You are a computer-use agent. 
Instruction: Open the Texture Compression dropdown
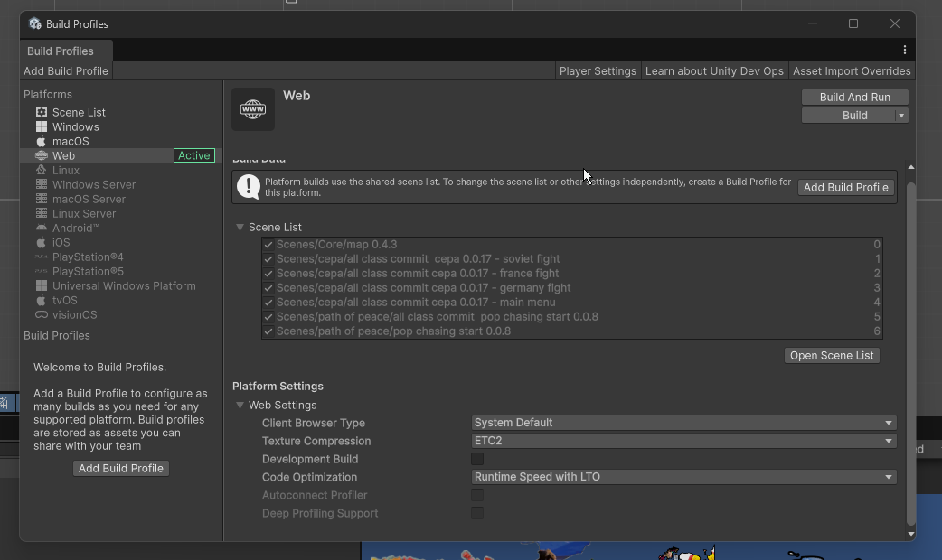pos(683,441)
